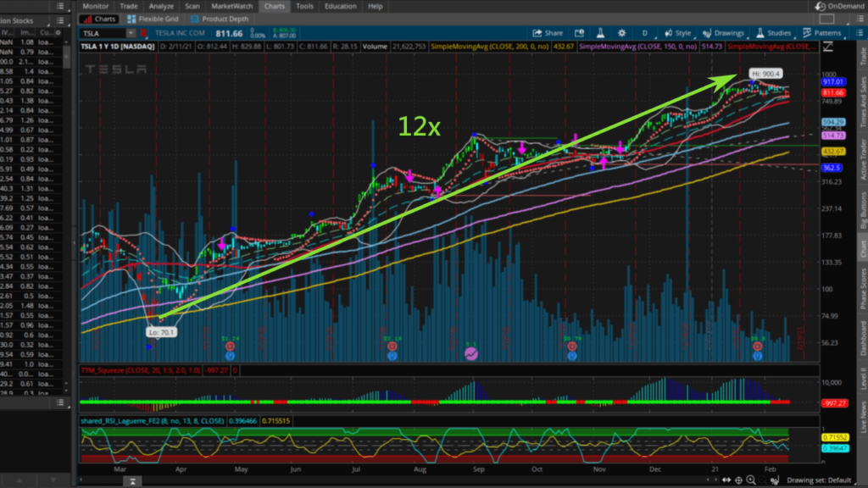Select the Charts sub-tab with bar icon
The image size is (868, 488).
(x=98, y=19)
